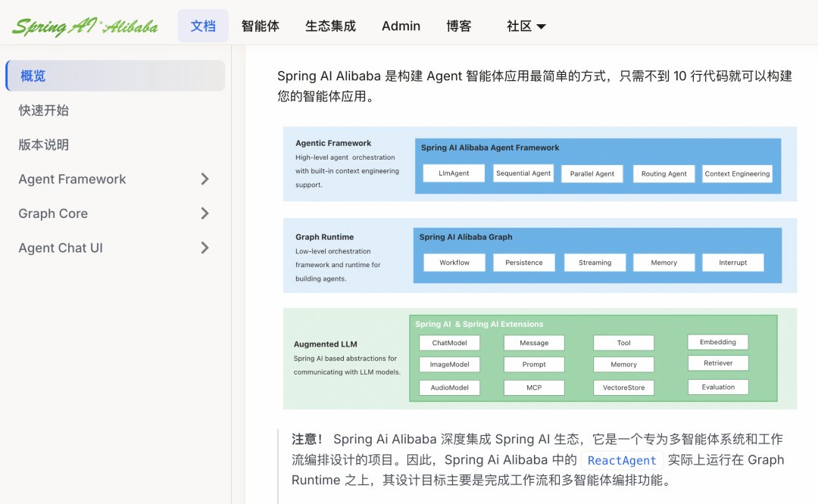The image size is (818, 504).
Task: Click the Spring AI Alibaba Agent Framework title
Action: [x=490, y=148]
